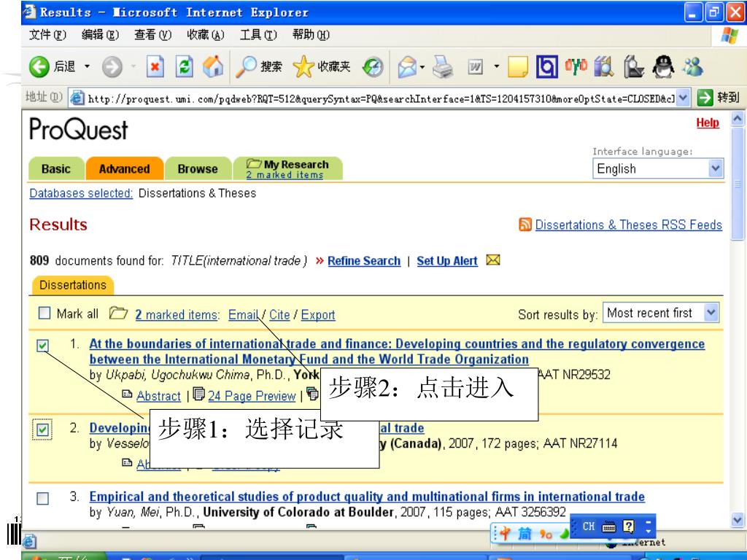Open the 文件(F) menu
This screenshot has width=747, height=560.
[x=47, y=35]
